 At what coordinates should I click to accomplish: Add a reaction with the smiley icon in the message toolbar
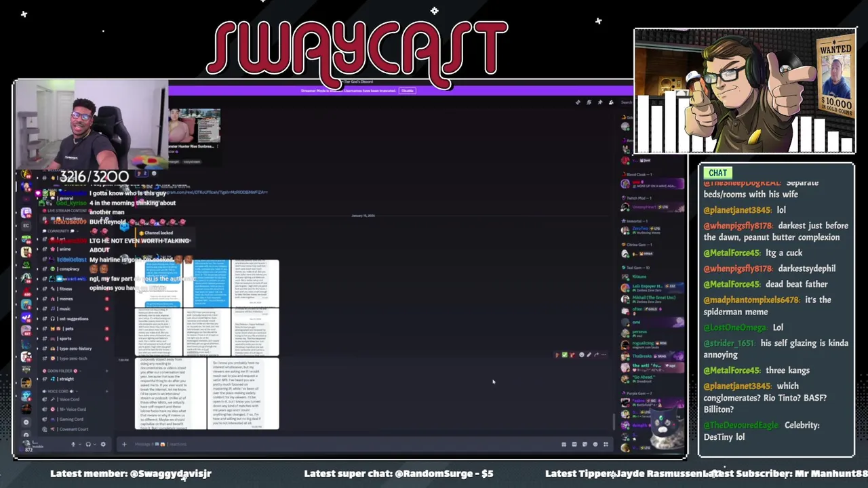pos(581,354)
